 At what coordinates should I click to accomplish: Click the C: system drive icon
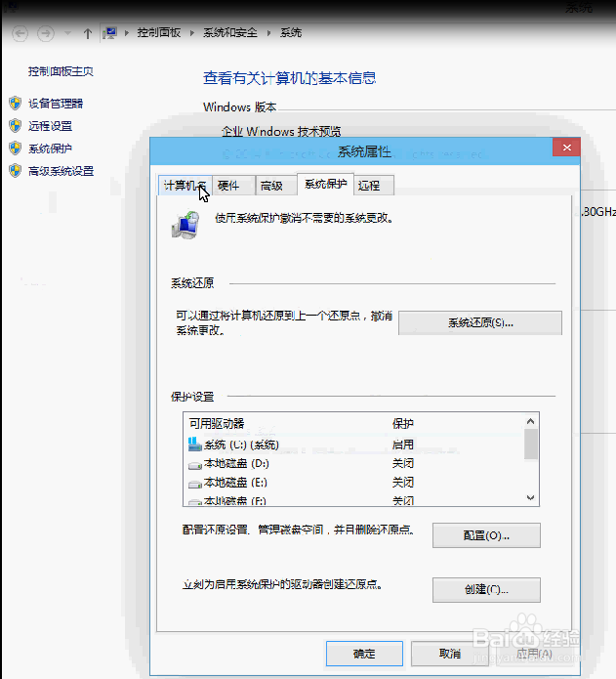[x=194, y=444]
